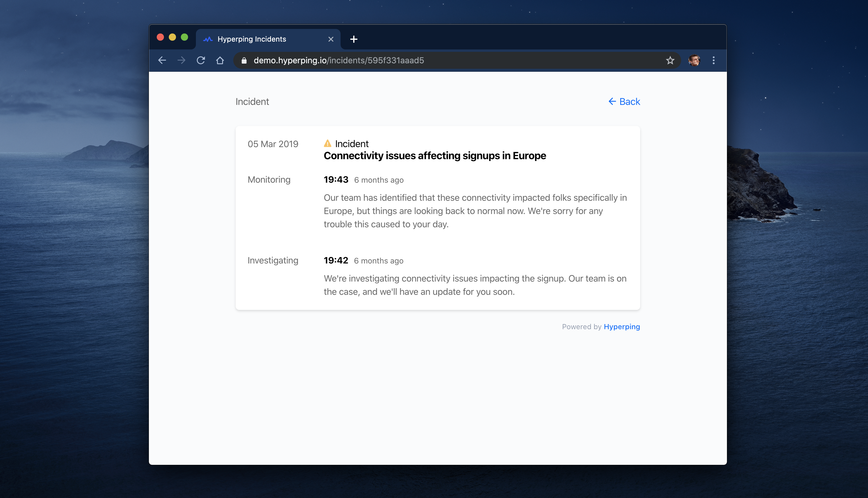The width and height of the screenshot is (868, 498).
Task: Click the 19:43 Monitoring timestamp
Action: [336, 180]
